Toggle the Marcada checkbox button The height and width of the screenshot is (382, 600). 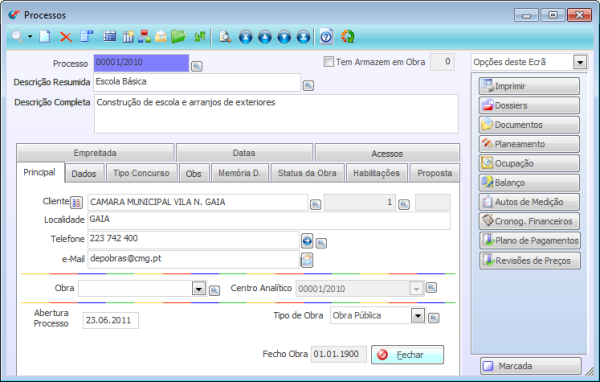coord(531,366)
